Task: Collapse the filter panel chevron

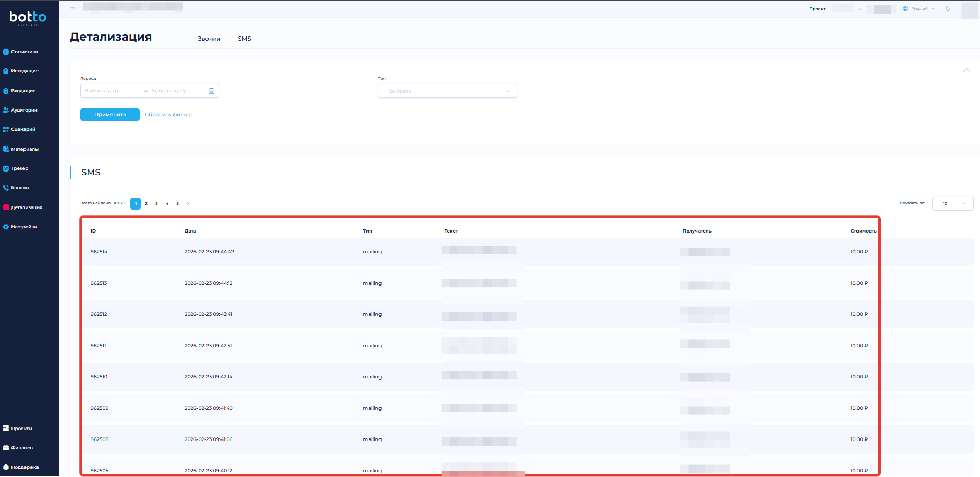Action: [x=966, y=70]
